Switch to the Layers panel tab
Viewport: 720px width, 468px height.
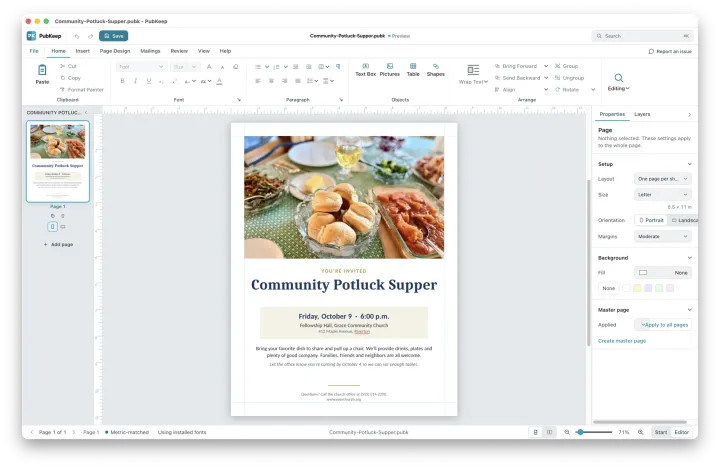[x=642, y=114]
